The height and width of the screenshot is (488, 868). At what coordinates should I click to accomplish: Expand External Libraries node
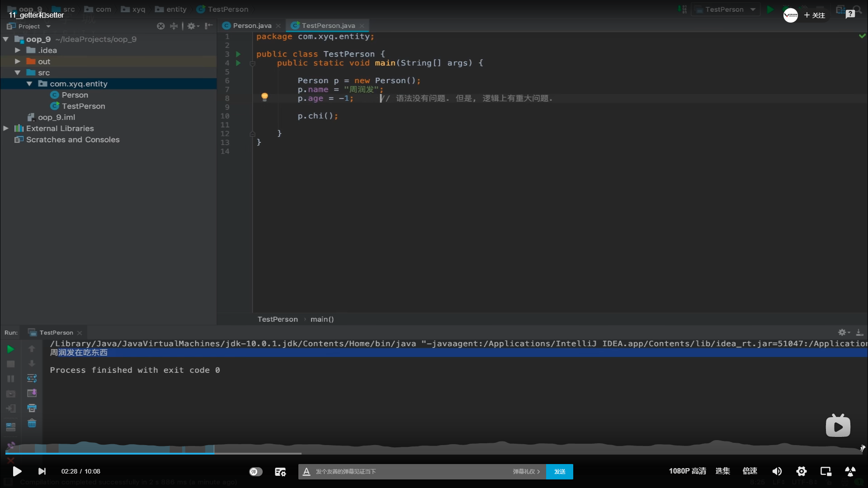[6, 128]
